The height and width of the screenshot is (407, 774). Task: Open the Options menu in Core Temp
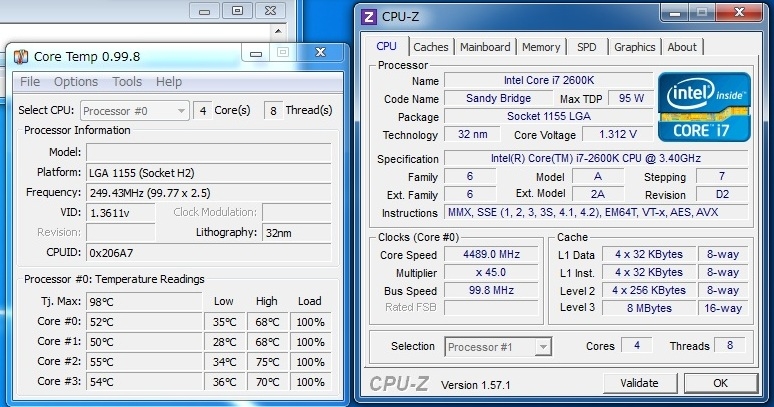coord(76,81)
